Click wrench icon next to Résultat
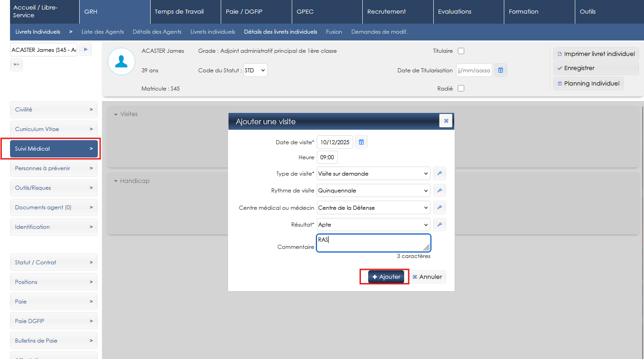This screenshot has height=359, width=644. 439,225
